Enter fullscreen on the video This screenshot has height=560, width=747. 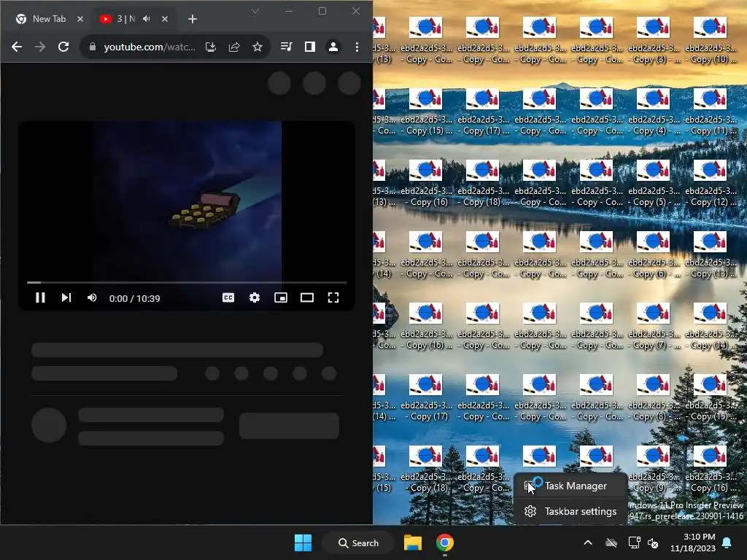[333, 297]
